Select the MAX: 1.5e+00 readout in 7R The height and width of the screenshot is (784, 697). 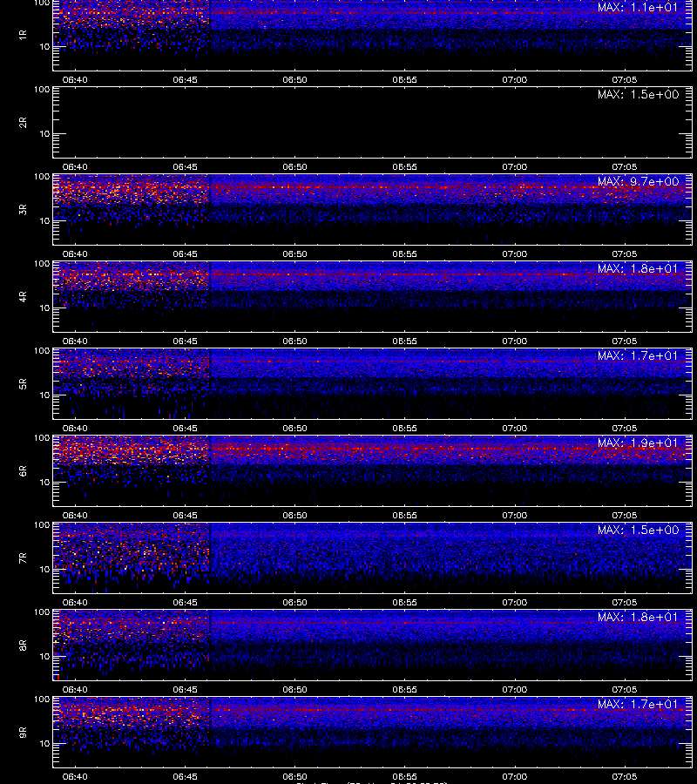click(638, 530)
